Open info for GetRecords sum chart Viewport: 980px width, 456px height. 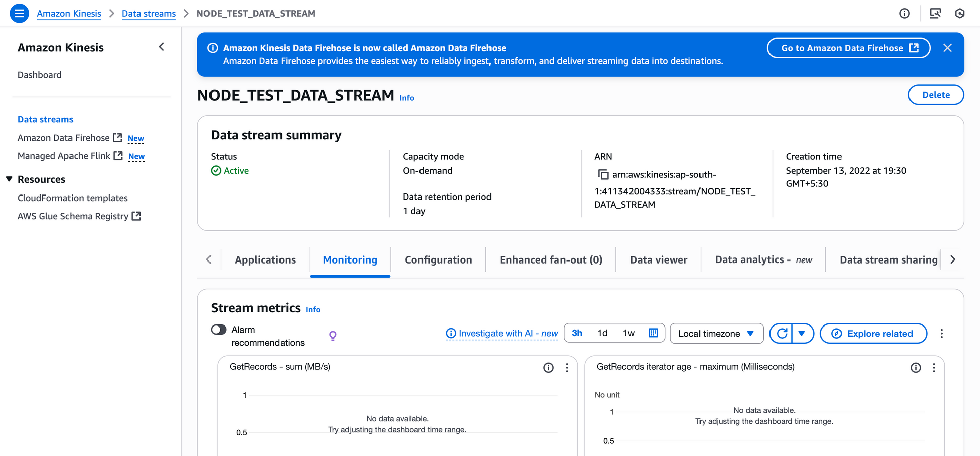(x=548, y=368)
